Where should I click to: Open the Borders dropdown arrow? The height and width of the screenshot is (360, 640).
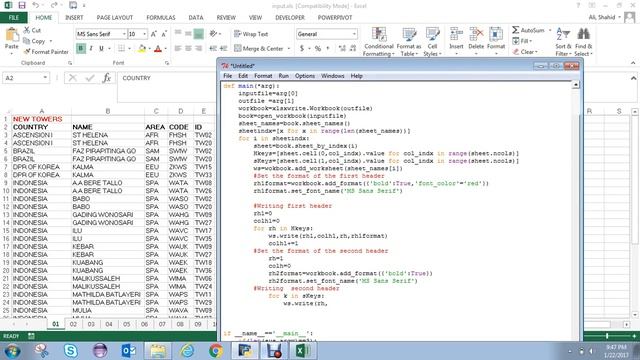129,49
